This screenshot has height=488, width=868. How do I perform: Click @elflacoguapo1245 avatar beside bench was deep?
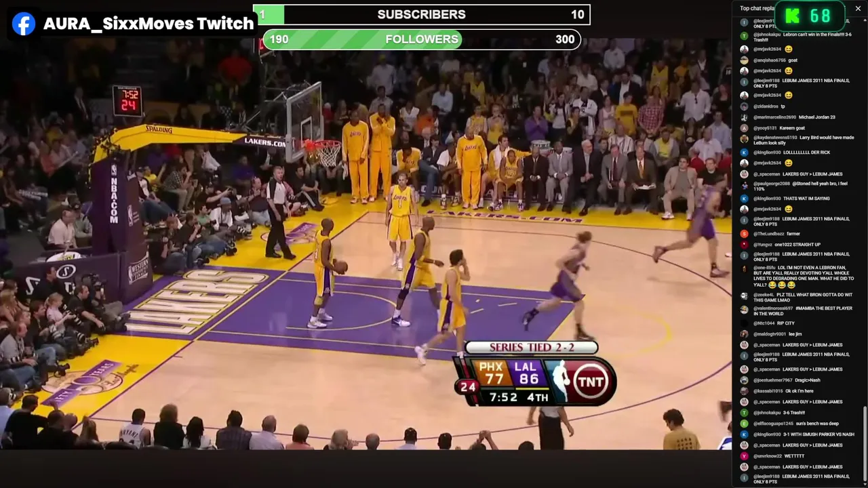(x=744, y=424)
